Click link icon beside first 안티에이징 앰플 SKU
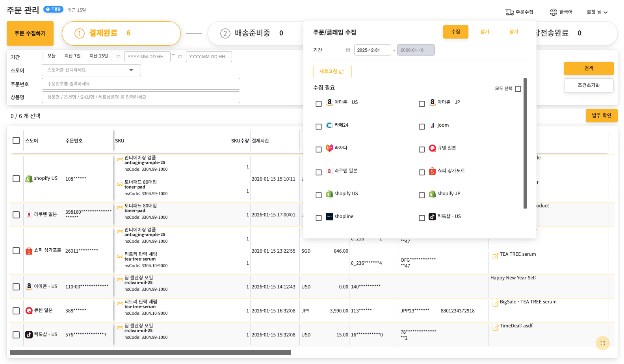The image size is (624, 364). tap(120, 160)
